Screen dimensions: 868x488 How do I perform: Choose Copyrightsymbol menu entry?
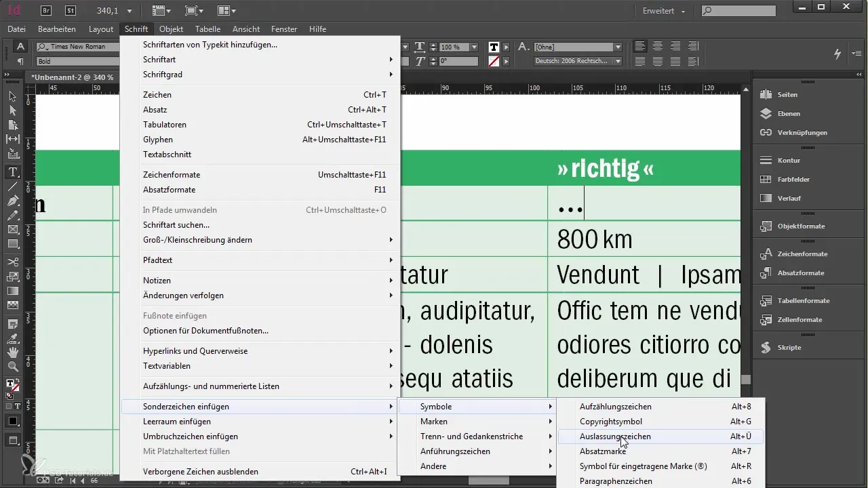[660, 422]
